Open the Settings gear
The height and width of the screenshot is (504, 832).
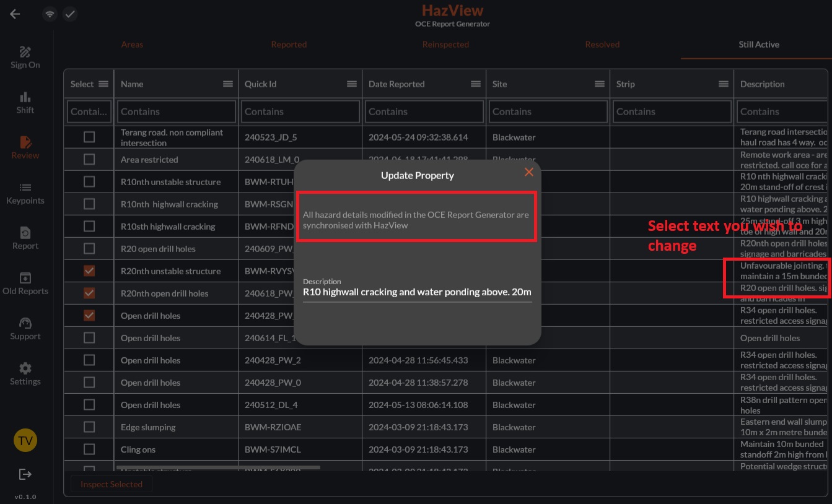point(25,374)
